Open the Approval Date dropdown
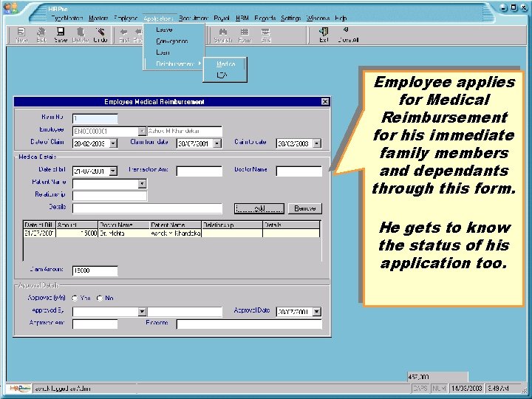Screen dimensions: 532x399 point(316,311)
